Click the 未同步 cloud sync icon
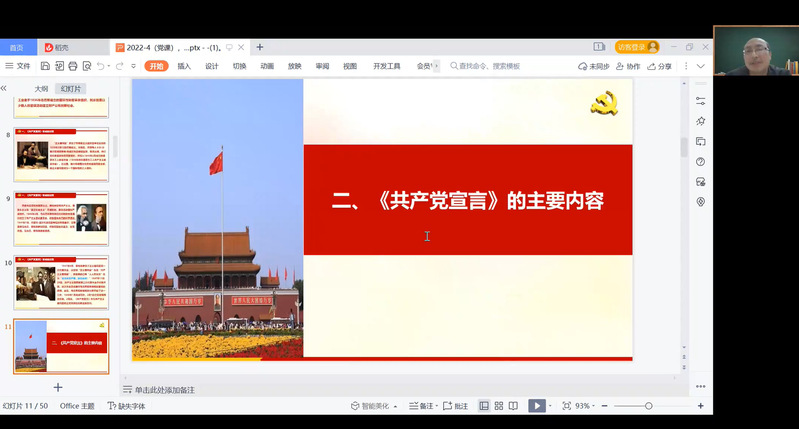 click(594, 66)
